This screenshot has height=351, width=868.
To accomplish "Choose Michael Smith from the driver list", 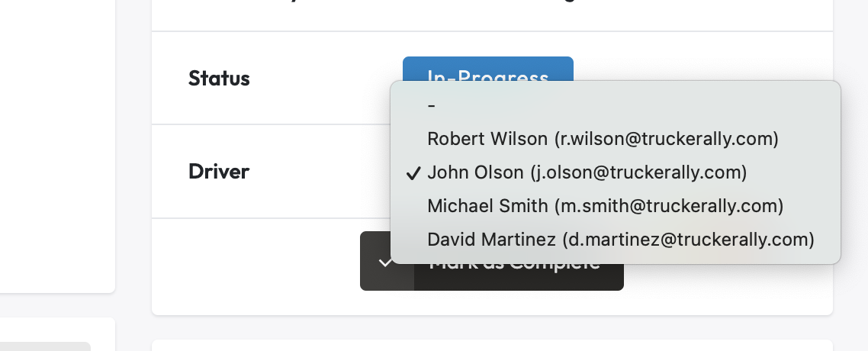I will pyautogui.click(x=605, y=206).
